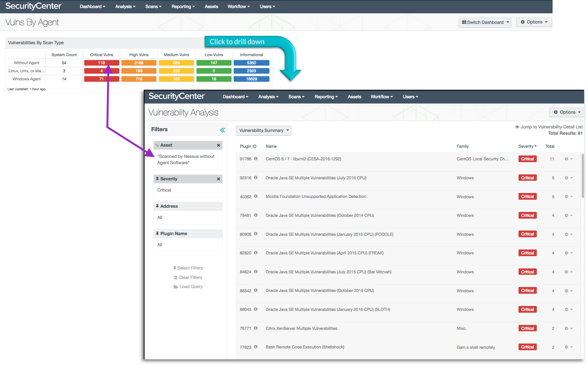The image size is (588, 366).
Task: Click Select Filters link
Action: click(188, 268)
